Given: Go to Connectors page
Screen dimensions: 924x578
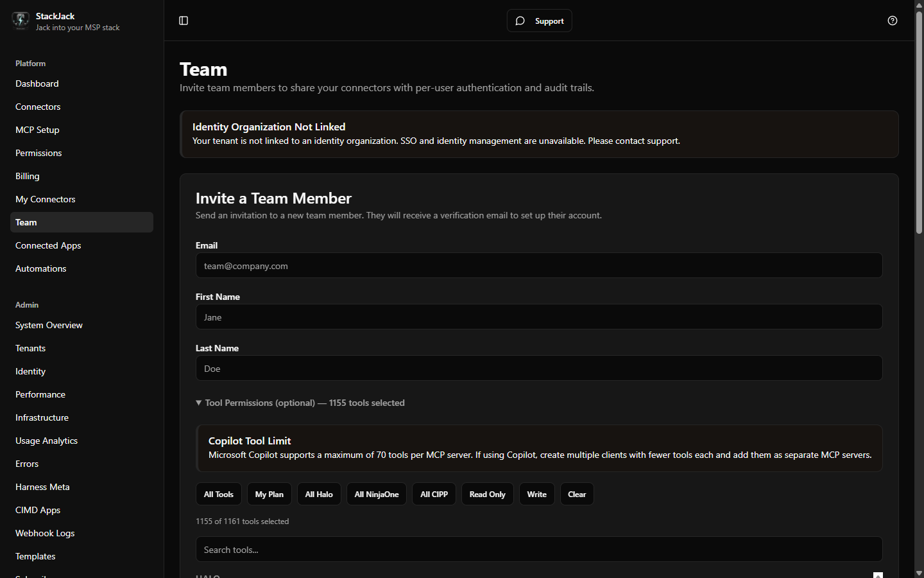Looking at the screenshot, I should [x=81, y=107].
